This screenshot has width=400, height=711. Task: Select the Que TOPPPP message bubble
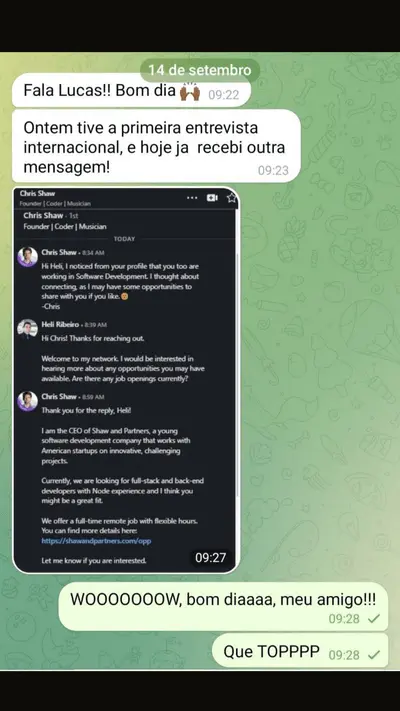tap(300, 651)
